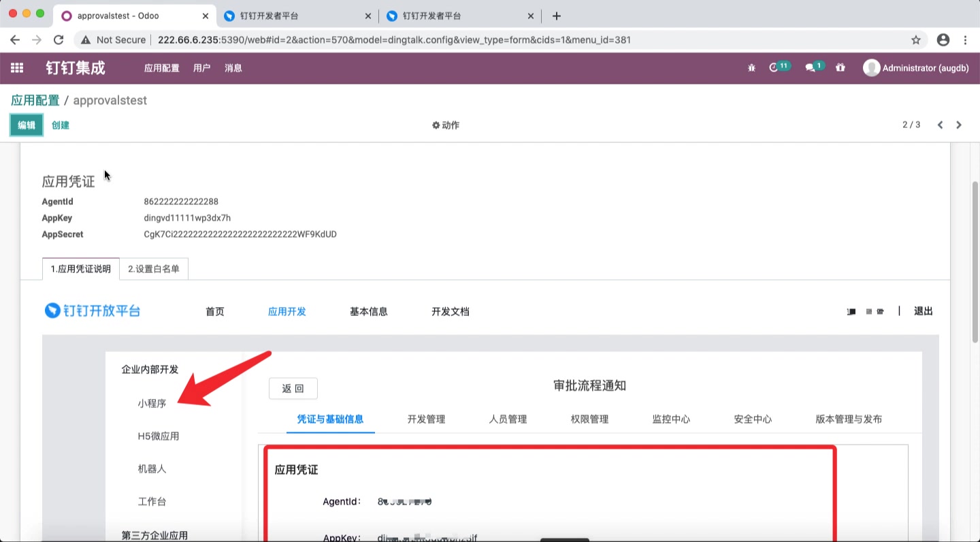Screen dimensions: 980x542
Task: Open the 消息 menu
Action: [x=233, y=68]
